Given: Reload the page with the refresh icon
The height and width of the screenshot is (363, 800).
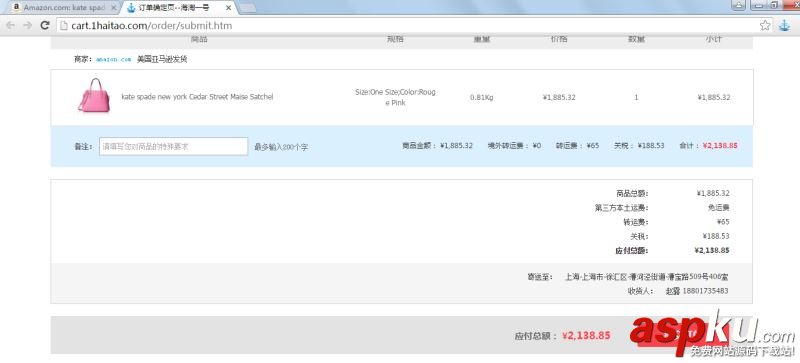Looking at the screenshot, I should tap(45, 25).
